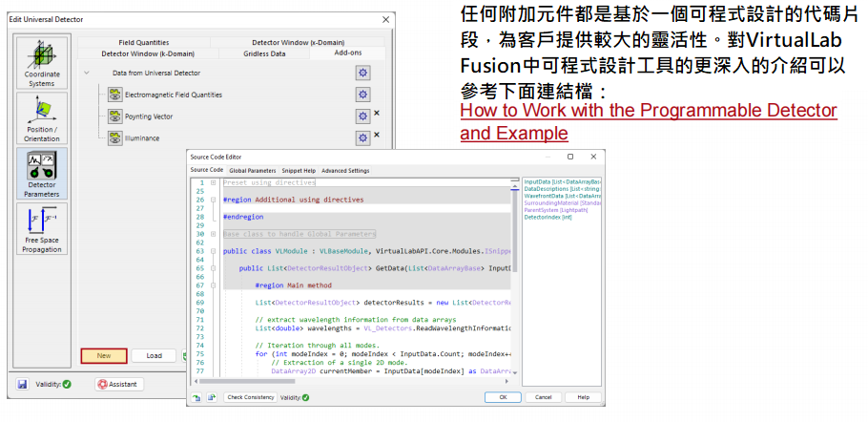Click the Poynting Vector tree row label
This screenshot has height=422, width=868.
click(149, 116)
